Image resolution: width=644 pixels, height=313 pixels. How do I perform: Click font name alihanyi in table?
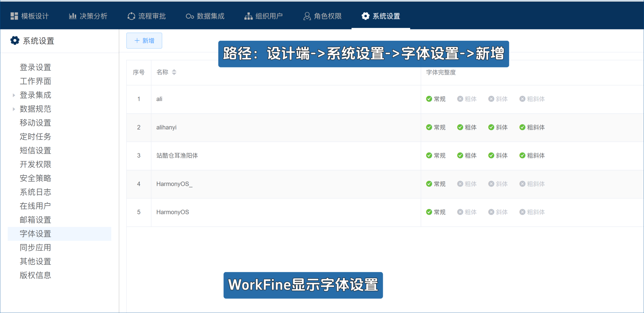166,127
